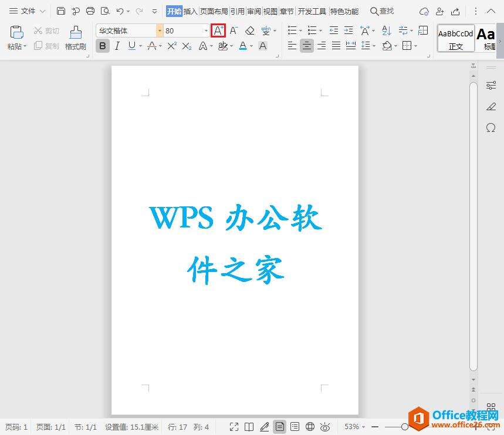Open the Paste (粘贴) dropdown arrow
The image size is (504, 435).
point(25,46)
